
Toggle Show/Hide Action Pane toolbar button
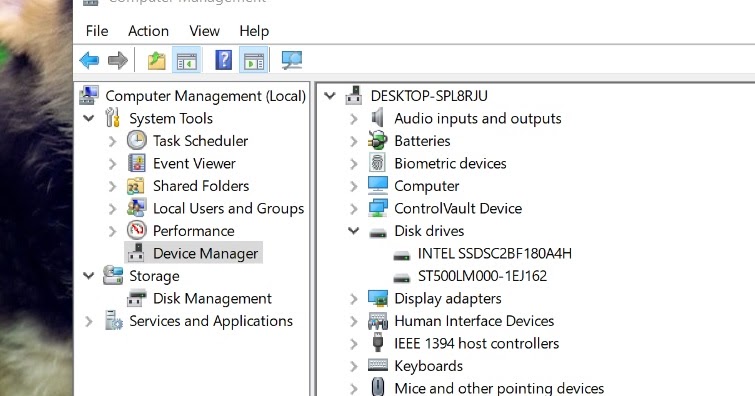click(254, 61)
